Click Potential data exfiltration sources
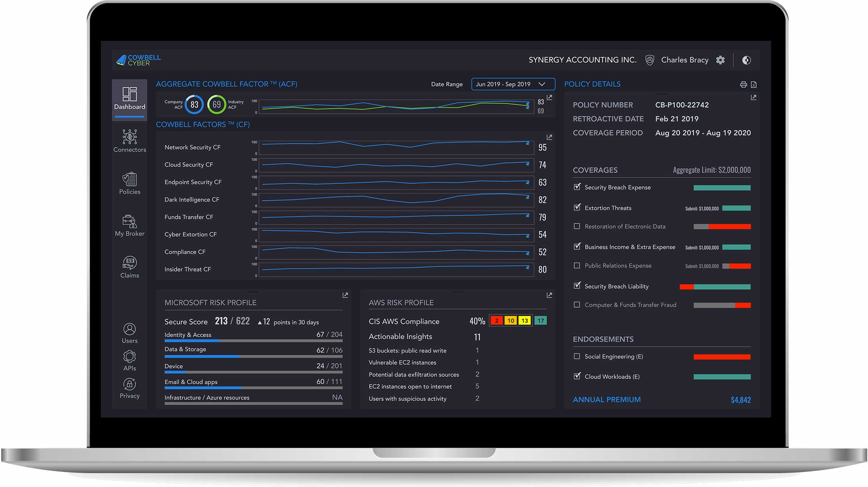This screenshot has height=487, width=868. coord(414,374)
